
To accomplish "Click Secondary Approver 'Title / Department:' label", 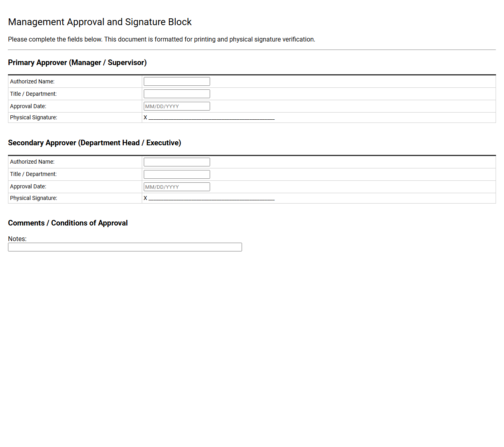I will (x=34, y=174).
